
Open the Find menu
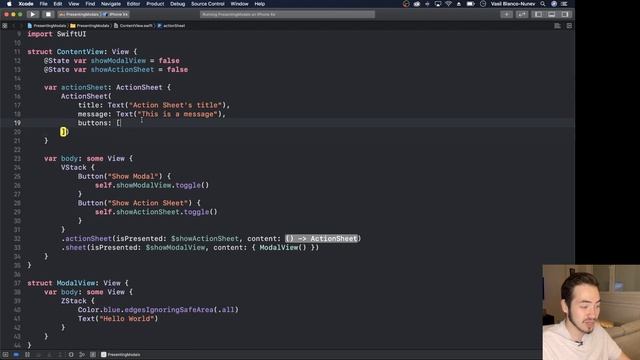90,4
